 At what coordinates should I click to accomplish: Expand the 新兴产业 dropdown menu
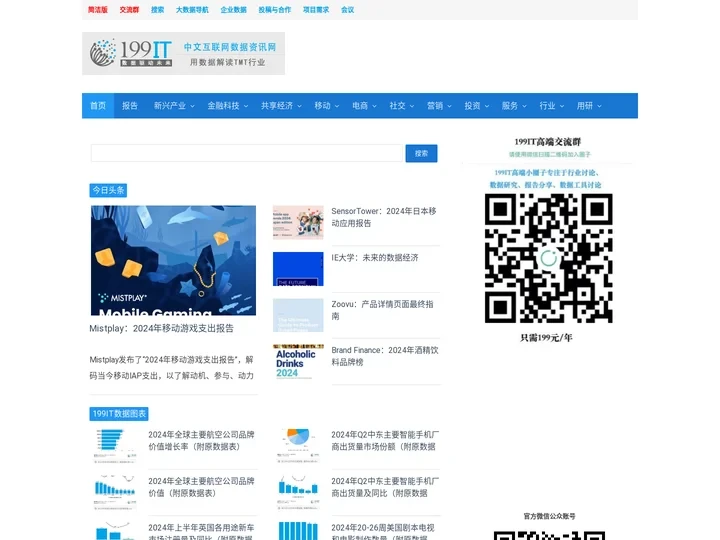[x=174, y=106]
